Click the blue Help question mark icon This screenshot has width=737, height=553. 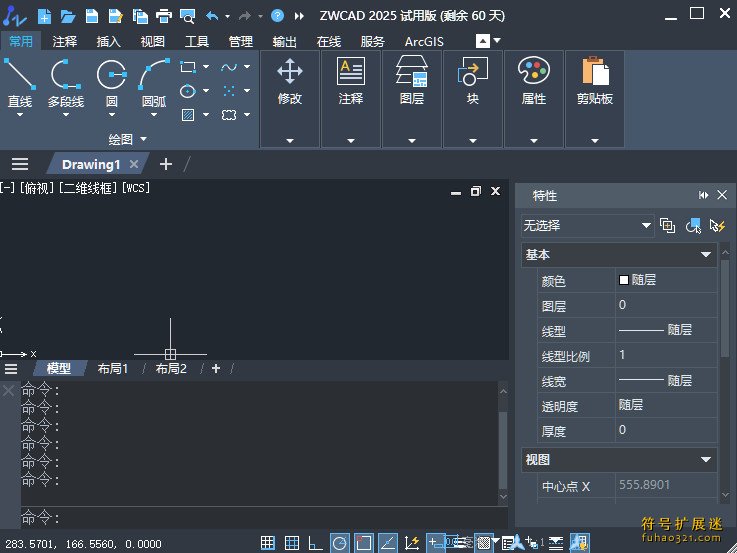pos(277,16)
